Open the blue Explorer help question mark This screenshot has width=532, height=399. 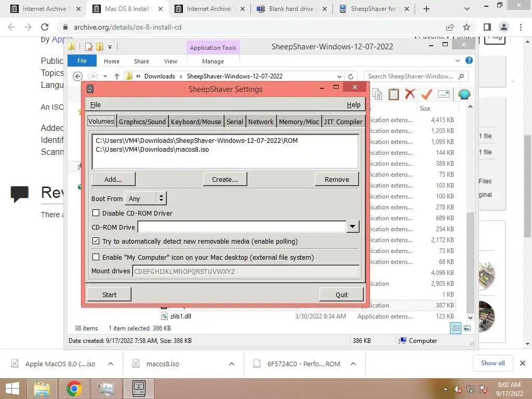[469, 60]
